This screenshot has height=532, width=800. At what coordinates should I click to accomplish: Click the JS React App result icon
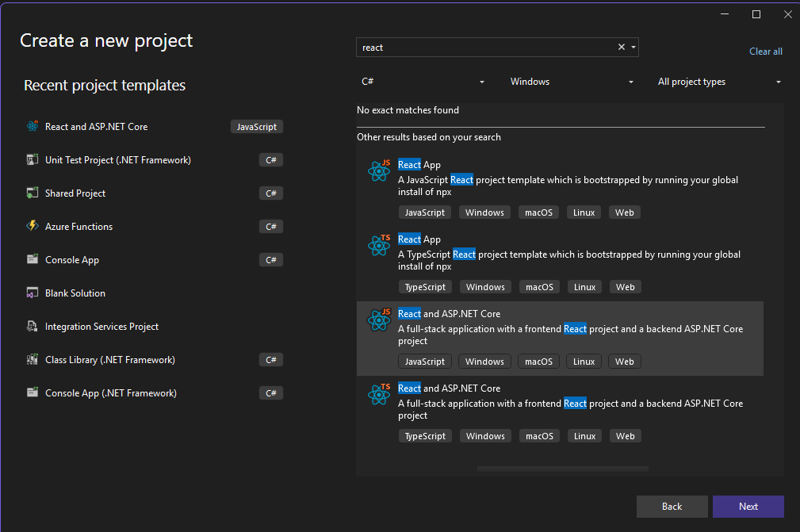point(379,170)
